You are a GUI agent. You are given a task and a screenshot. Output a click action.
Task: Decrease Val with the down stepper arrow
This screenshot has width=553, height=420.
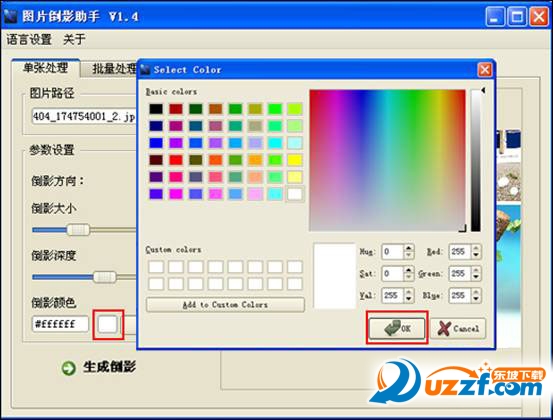[408, 299]
